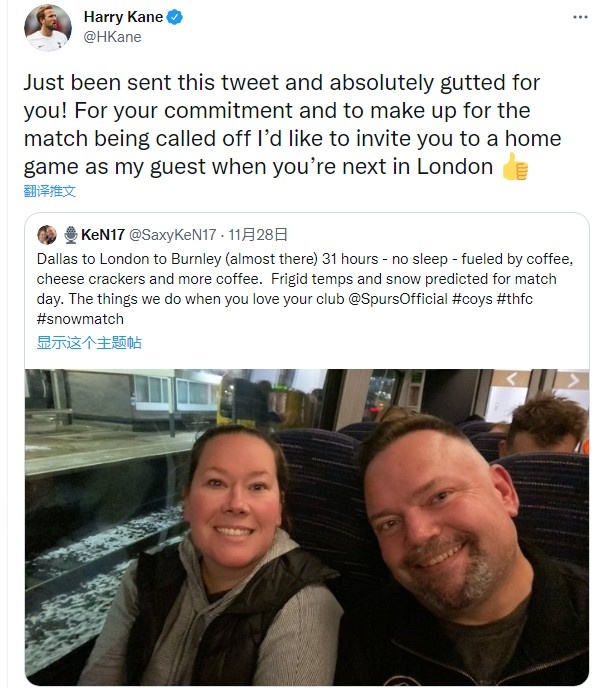Viewport: 603px width, 688px height.
Task: Click the @SaxyKeN17 handle
Action: 172,235
